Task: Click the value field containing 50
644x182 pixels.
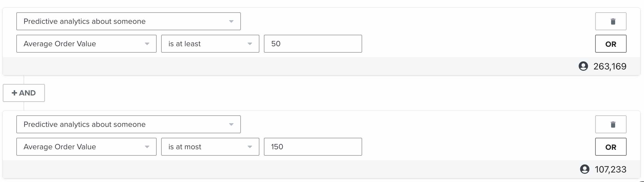Action: 313,44
